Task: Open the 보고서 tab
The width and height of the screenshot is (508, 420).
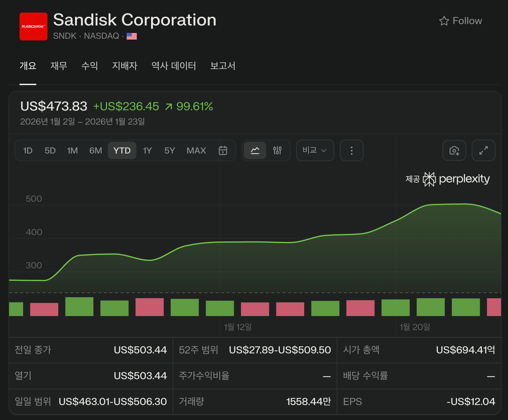Action: click(223, 66)
